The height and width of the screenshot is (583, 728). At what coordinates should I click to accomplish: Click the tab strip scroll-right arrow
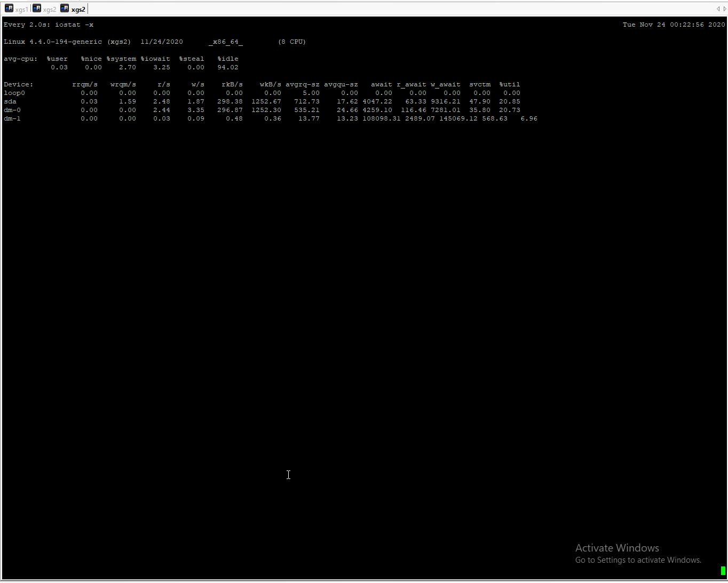click(x=724, y=9)
